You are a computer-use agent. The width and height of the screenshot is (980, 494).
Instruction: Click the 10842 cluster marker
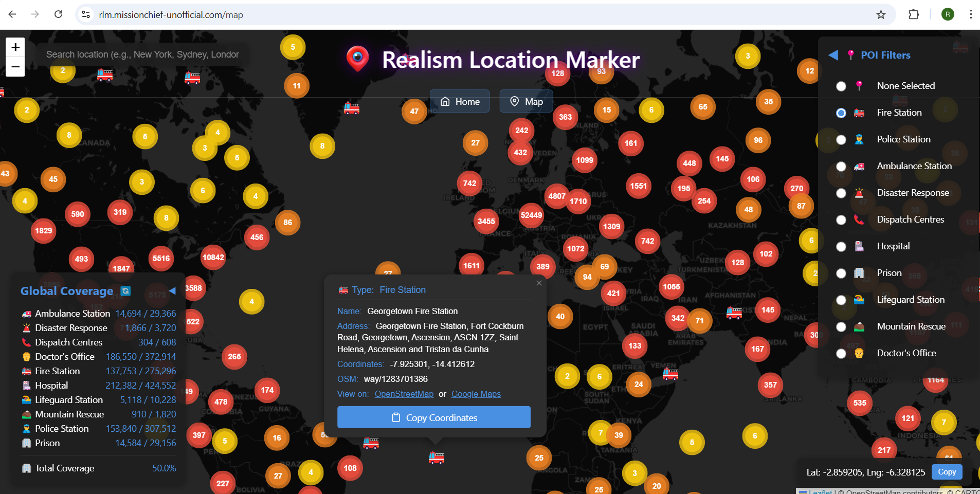click(x=213, y=258)
